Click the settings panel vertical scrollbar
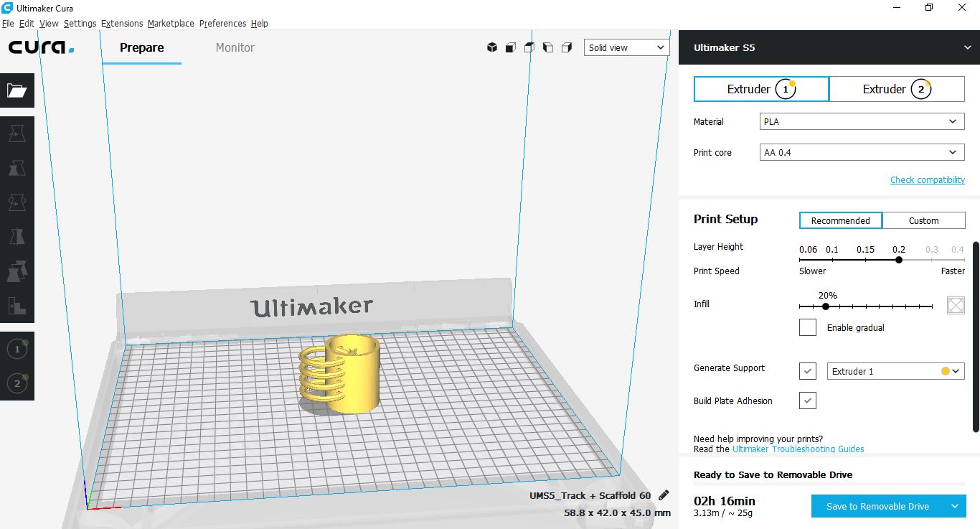Screen dimensions: 980x529 (976, 337)
